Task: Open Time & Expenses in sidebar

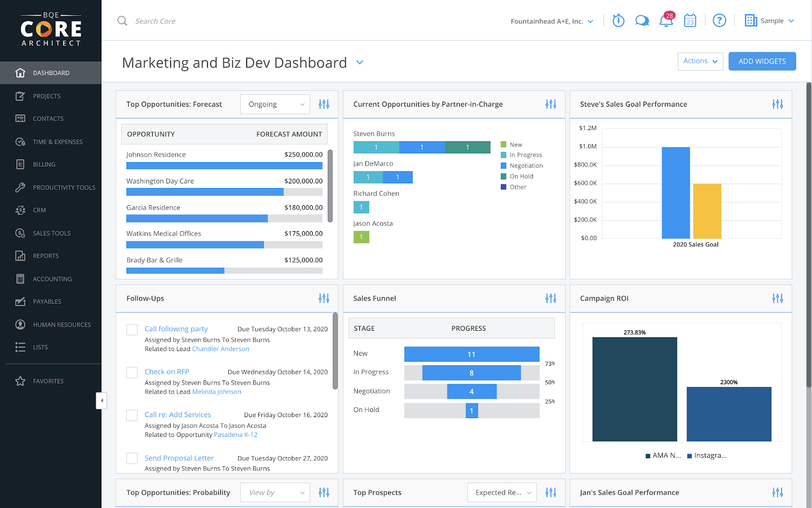Action: click(x=51, y=142)
